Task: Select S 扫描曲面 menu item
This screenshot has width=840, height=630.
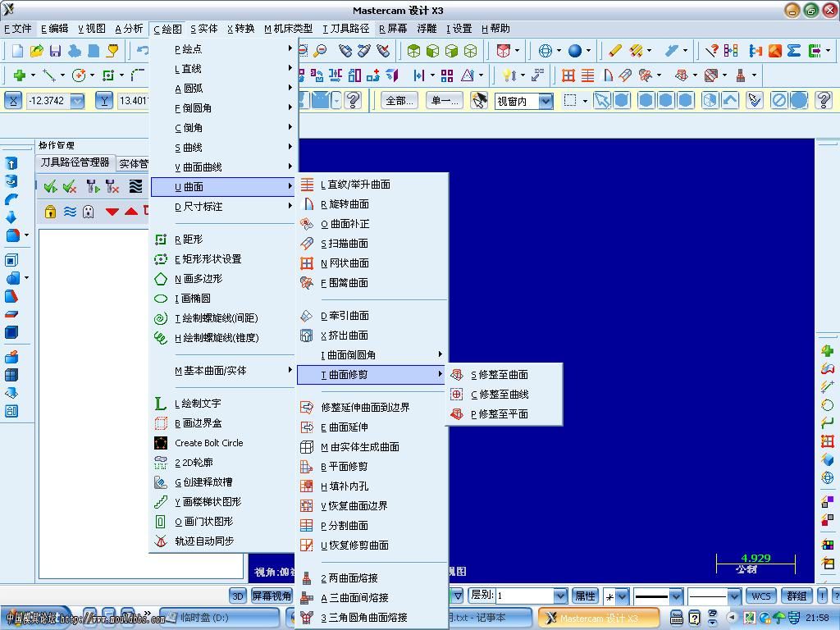Action: click(372, 243)
